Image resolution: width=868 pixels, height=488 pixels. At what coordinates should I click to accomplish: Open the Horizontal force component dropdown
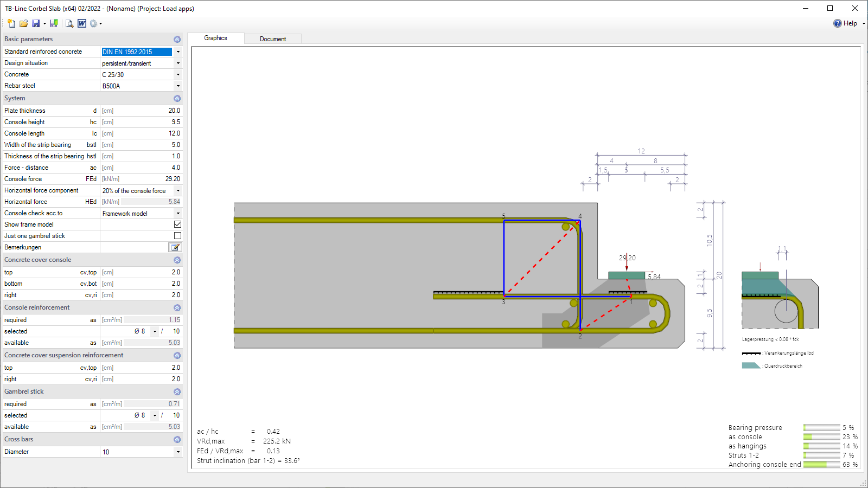[x=178, y=191]
